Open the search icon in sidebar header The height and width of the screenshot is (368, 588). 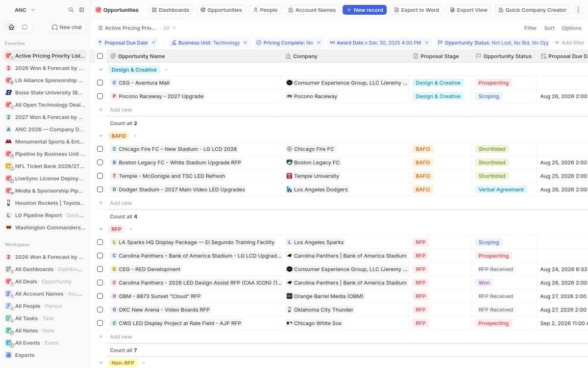click(71, 10)
